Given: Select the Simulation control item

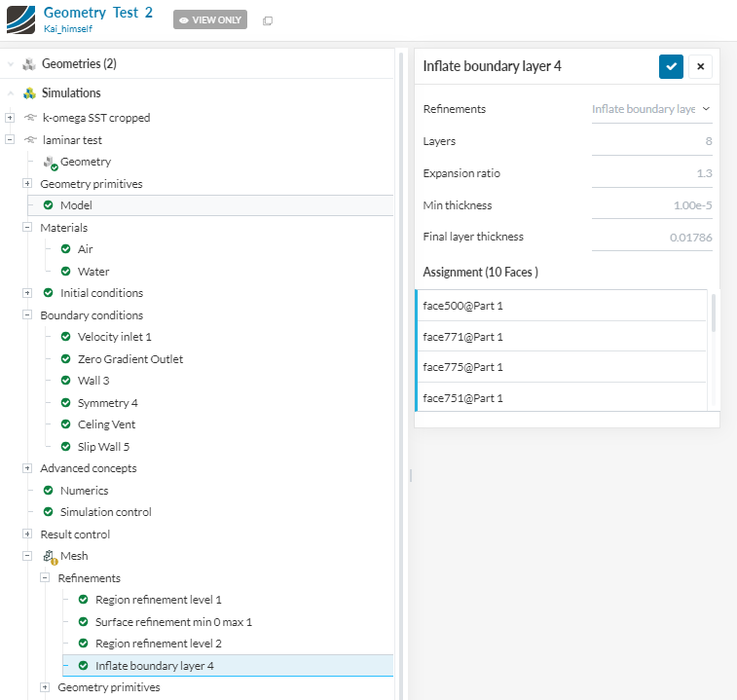Looking at the screenshot, I should pyautogui.click(x=105, y=512).
